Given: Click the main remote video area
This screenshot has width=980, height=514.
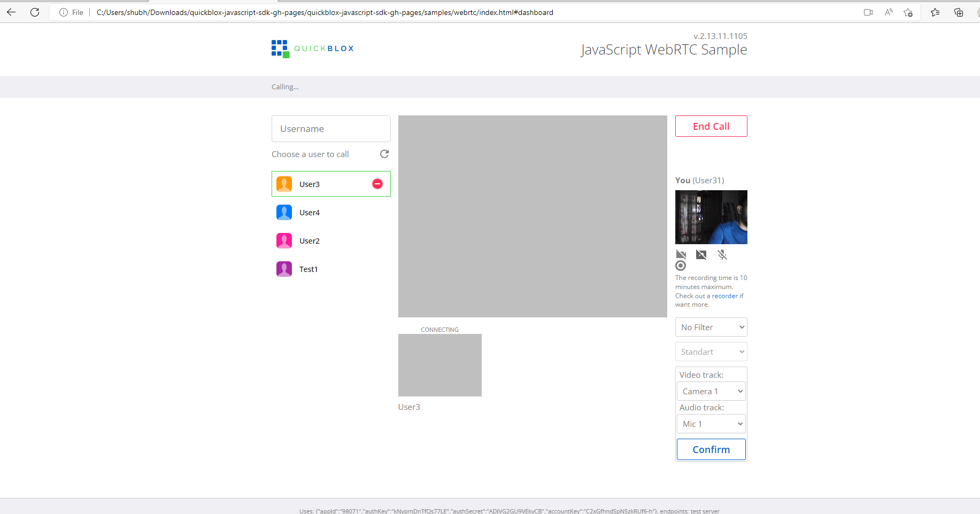Looking at the screenshot, I should 533,216.
